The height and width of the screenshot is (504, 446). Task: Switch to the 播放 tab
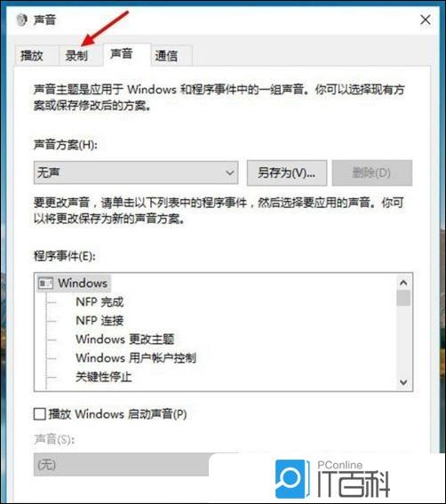(x=32, y=56)
